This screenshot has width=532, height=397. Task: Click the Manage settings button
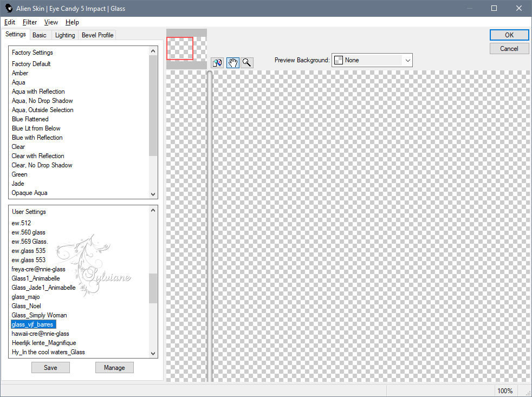coord(114,367)
